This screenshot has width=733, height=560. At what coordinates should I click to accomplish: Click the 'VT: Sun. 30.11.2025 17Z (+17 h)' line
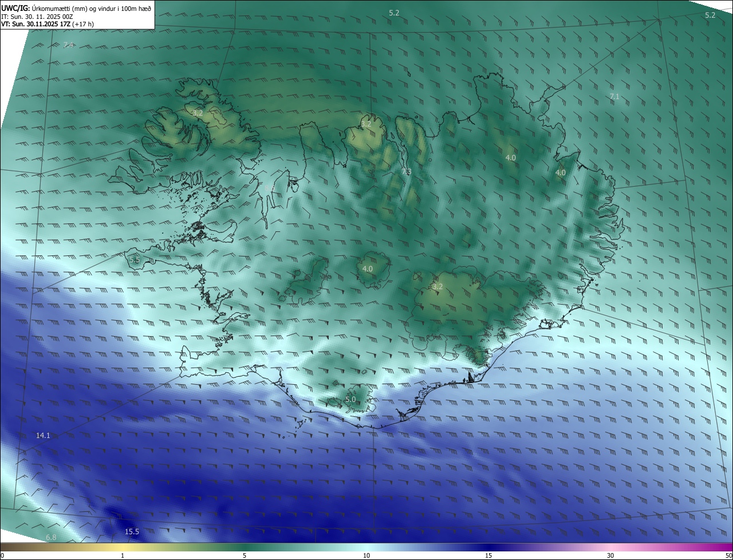tap(48, 24)
